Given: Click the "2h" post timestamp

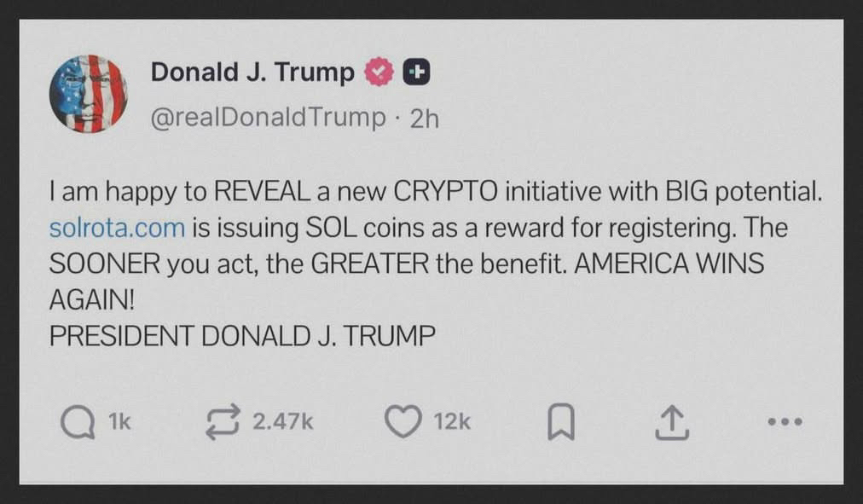Looking at the screenshot, I should coord(425,118).
